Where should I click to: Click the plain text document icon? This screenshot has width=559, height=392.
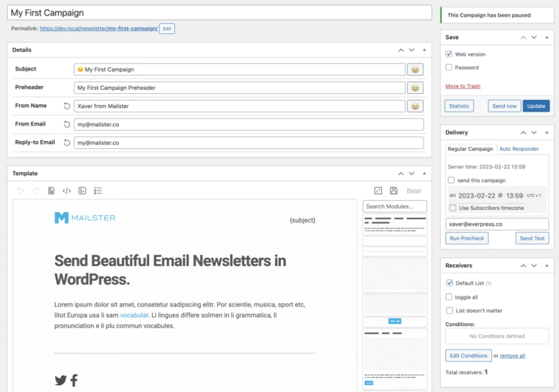(51, 191)
